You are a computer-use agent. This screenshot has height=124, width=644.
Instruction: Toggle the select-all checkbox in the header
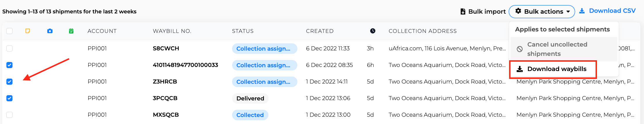[10, 31]
